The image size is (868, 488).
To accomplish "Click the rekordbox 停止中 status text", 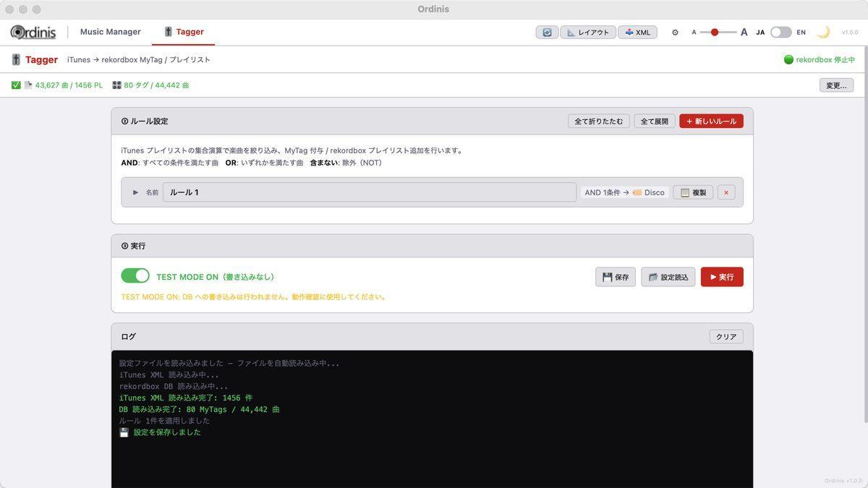I will point(825,60).
